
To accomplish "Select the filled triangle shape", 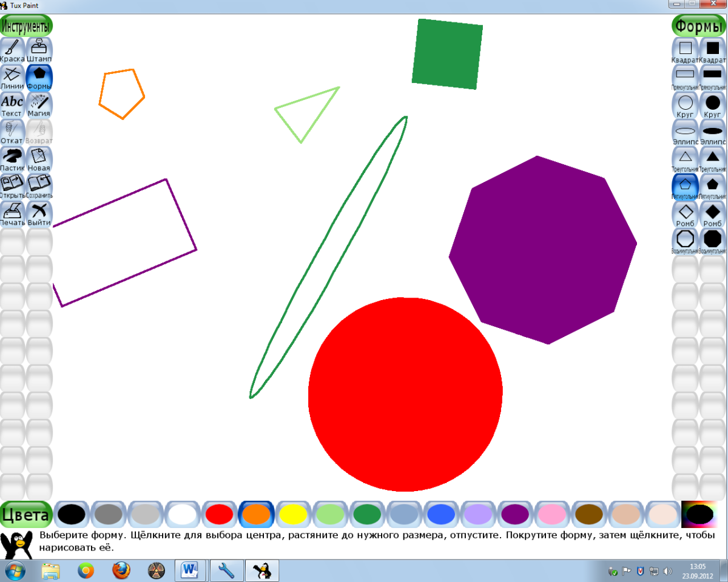I will click(x=712, y=159).
